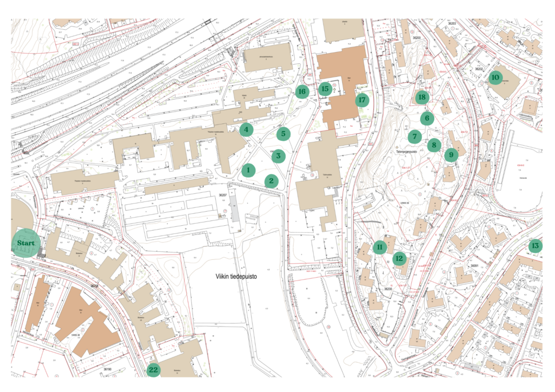The width and height of the screenshot is (555, 392).
Task: Open marker 22 at the bottom
Action: pos(153,370)
